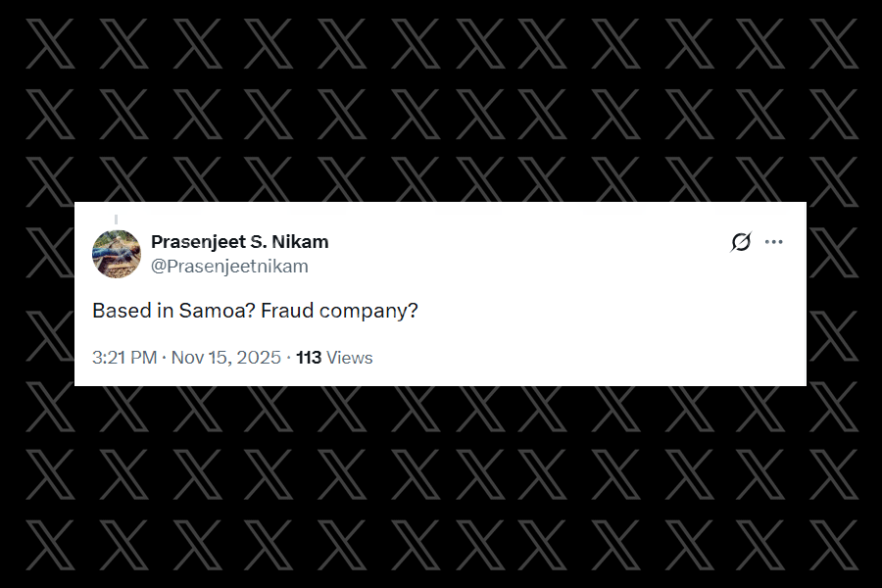Click the thread connector line above the avatar
882x588 pixels.
(x=117, y=219)
